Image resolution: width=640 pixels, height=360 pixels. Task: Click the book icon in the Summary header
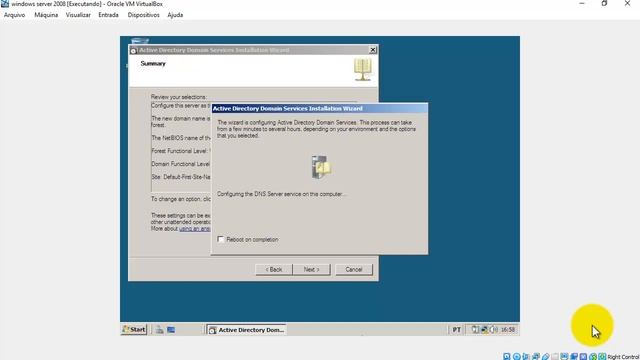362,69
